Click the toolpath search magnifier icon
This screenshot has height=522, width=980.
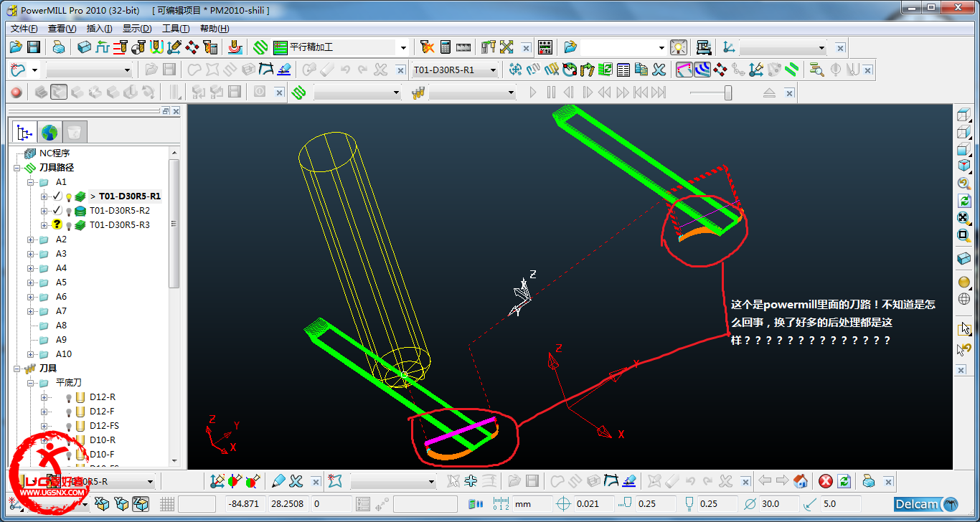(816, 70)
